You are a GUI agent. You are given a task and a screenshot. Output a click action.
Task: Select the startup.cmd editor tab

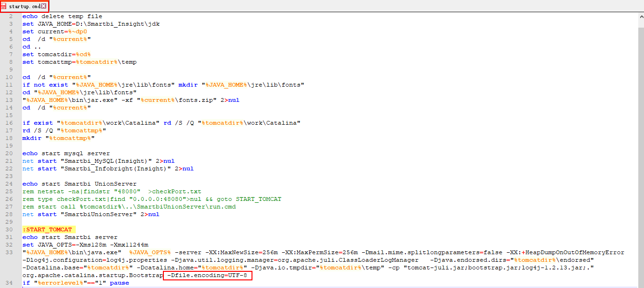[24, 6]
